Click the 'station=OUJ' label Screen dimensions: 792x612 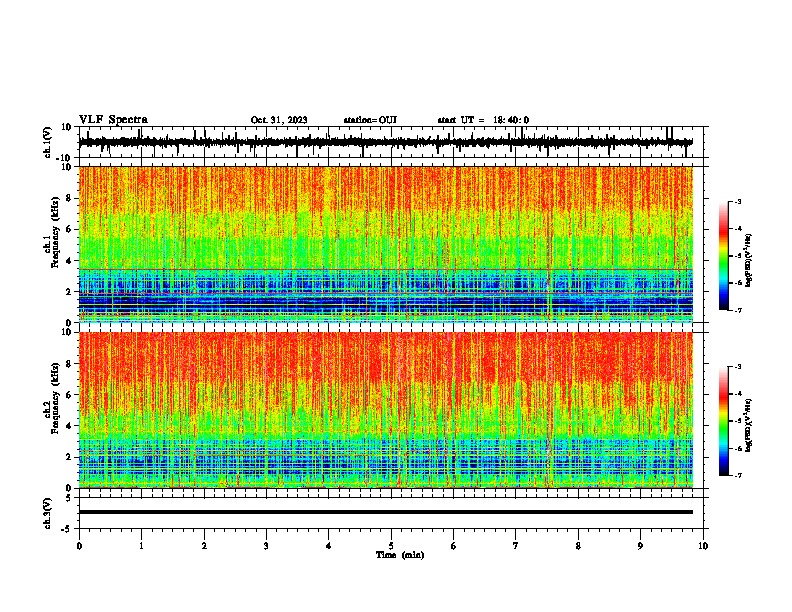[370, 120]
